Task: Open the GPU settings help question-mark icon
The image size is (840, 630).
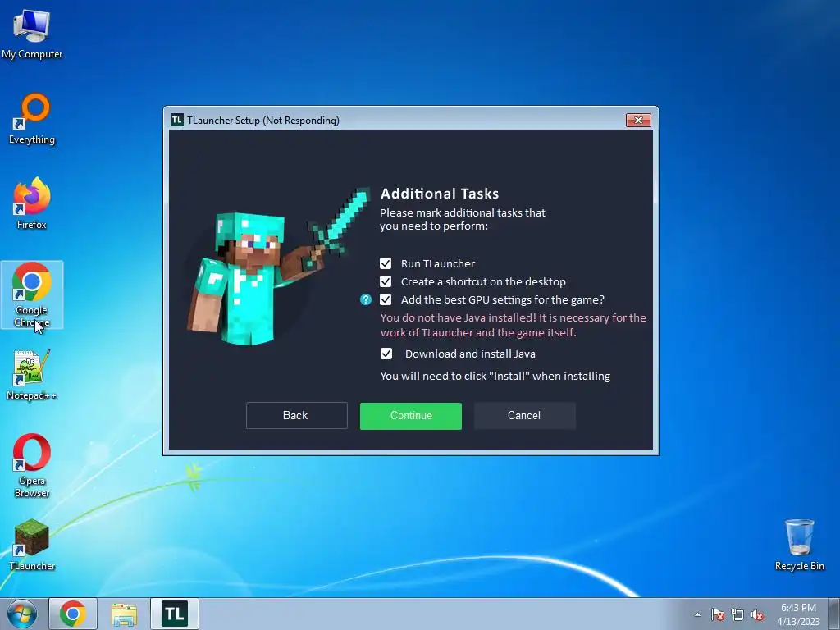Action: (x=365, y=299)
